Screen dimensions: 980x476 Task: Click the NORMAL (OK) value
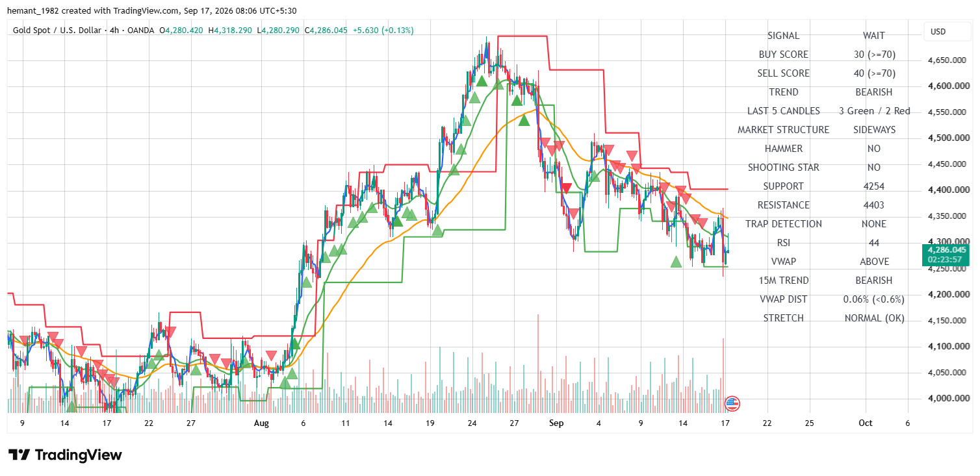(x=874, y=318)
